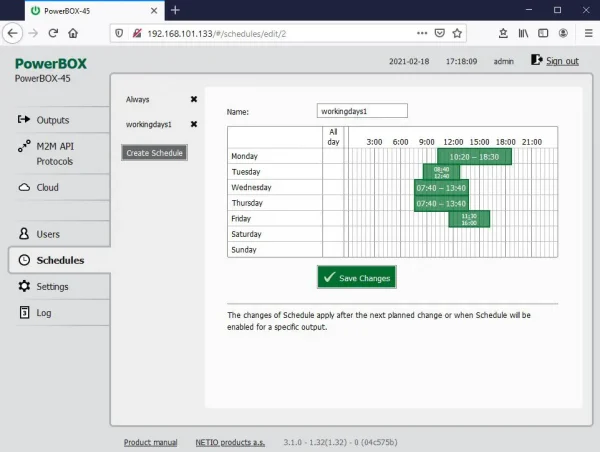
Task: Select Tuesday 08:40 – 12:40 interval
Action: [x=441, y=172]
